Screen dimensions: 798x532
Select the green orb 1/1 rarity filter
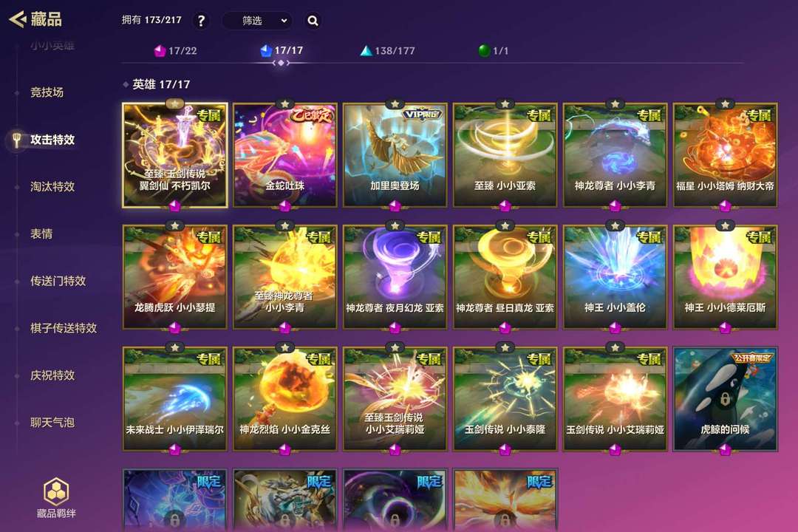coord(493,50)
